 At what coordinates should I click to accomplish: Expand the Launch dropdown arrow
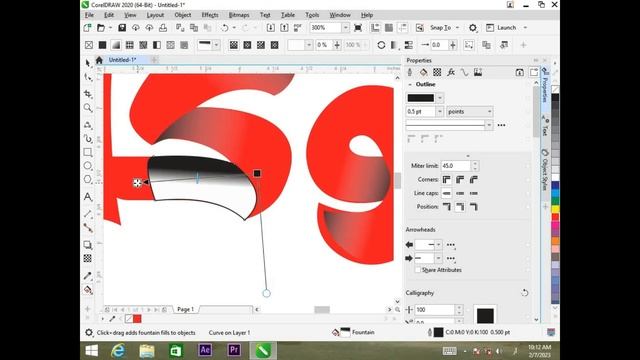525,28
